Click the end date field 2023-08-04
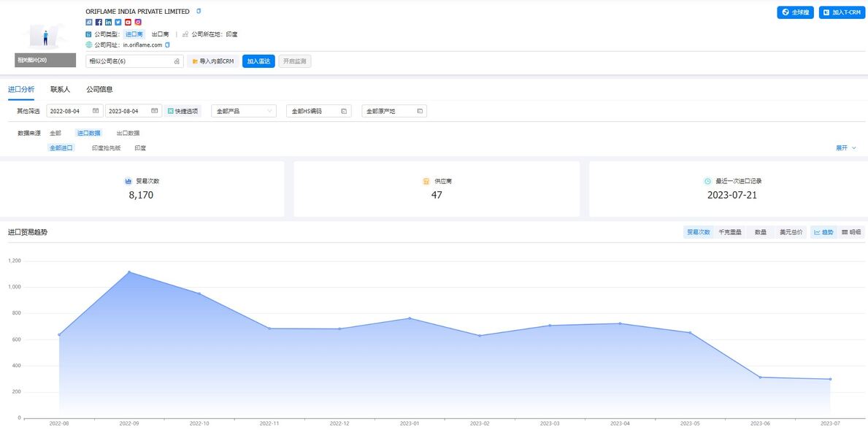This screenshot has width=868, height=430. pos(134,111)
